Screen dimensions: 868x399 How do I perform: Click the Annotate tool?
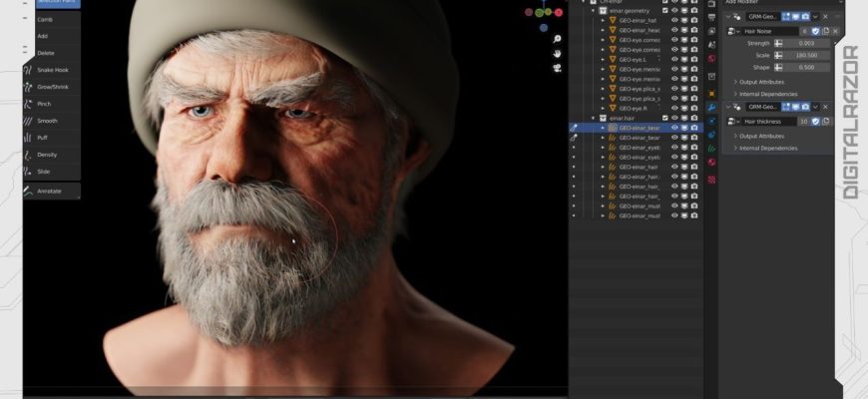(52, 191)
